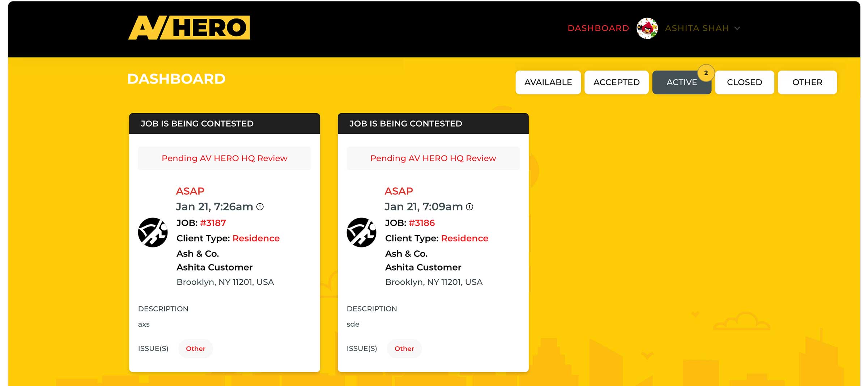
Task: Open the Ashita Shah account dropdown
Action: coord(697,28)
